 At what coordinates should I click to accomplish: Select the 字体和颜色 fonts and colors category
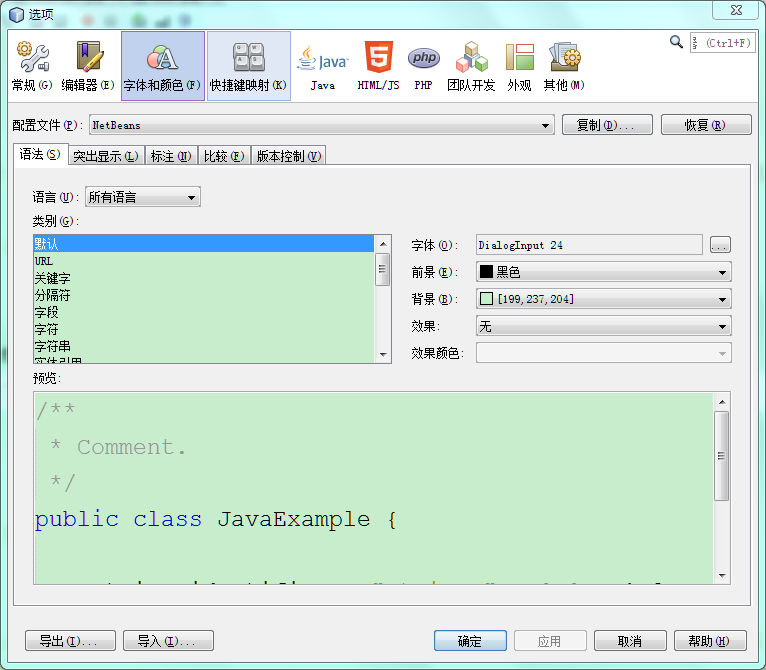(x=163, y=66)
